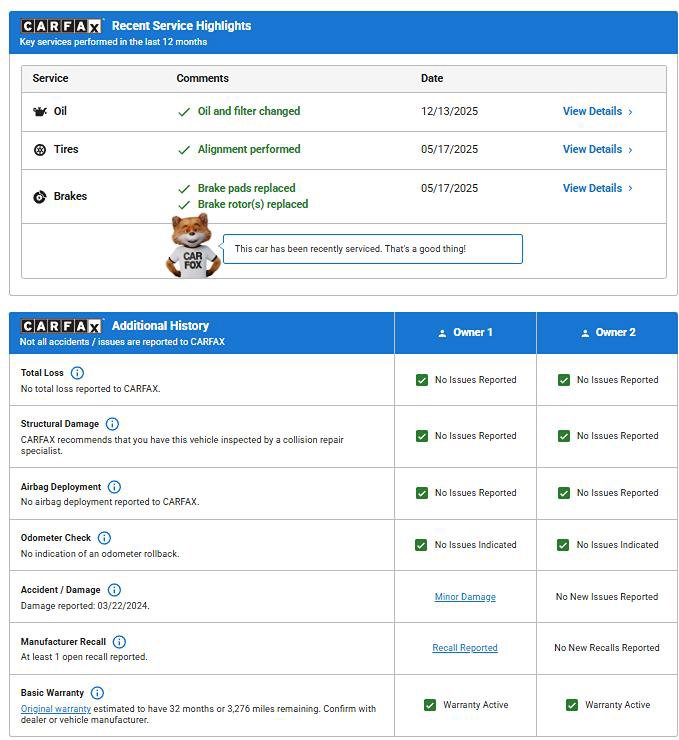The width and height of the screenshot is (679, 740).
Task: Expand View Details for the Brakes service
Action: point(597,188)
